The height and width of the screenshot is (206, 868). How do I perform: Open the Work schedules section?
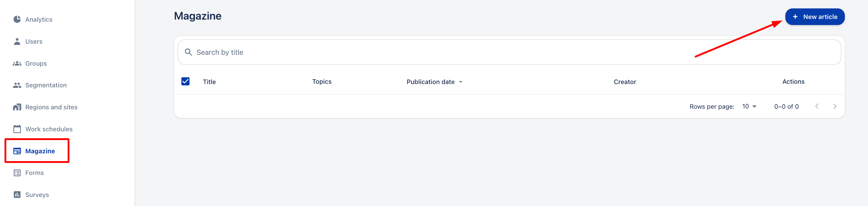click(x=49, y=129)
